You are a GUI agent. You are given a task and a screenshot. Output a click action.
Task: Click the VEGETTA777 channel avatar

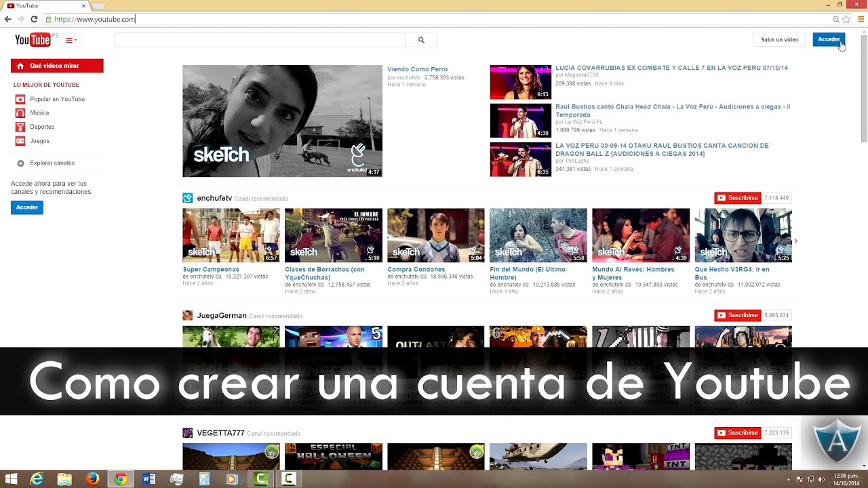pos(188,433)
